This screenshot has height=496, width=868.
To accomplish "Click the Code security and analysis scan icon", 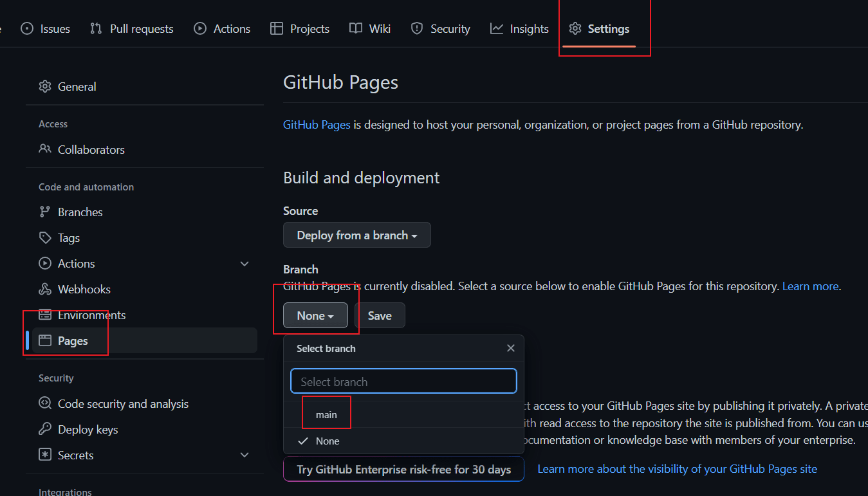I will click(x=45, y=403).
